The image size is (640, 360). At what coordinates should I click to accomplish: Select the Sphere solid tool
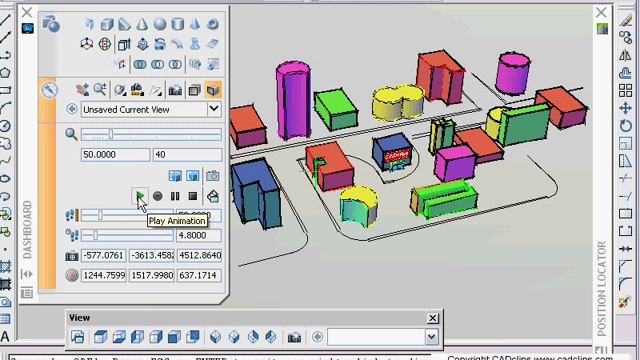click(160, 24)
